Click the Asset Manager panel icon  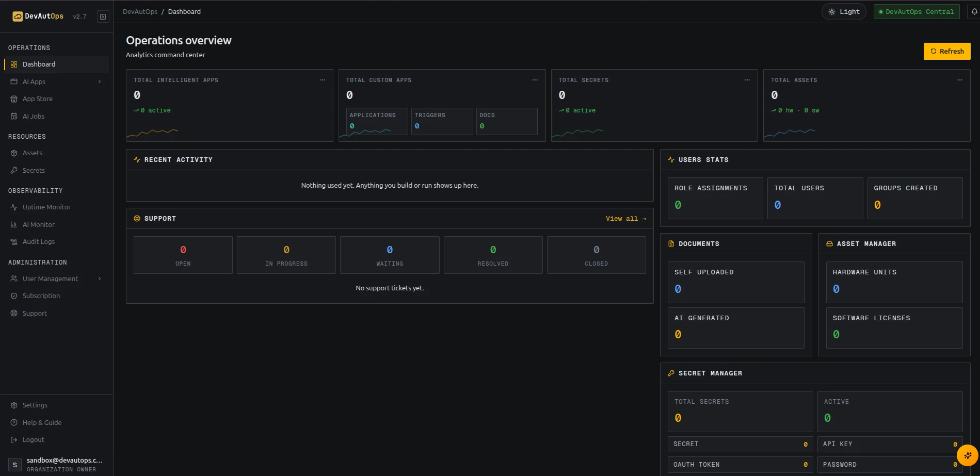[x=829, y=244]
